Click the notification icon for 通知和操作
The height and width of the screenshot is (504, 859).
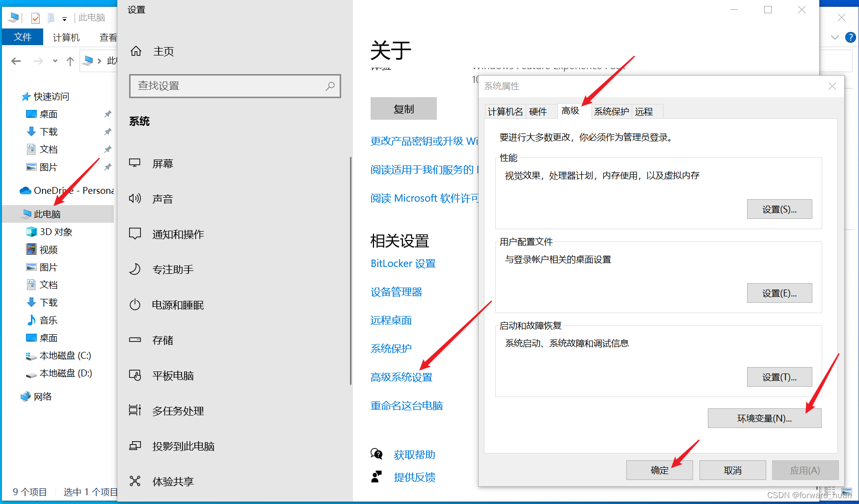point(135,234)
